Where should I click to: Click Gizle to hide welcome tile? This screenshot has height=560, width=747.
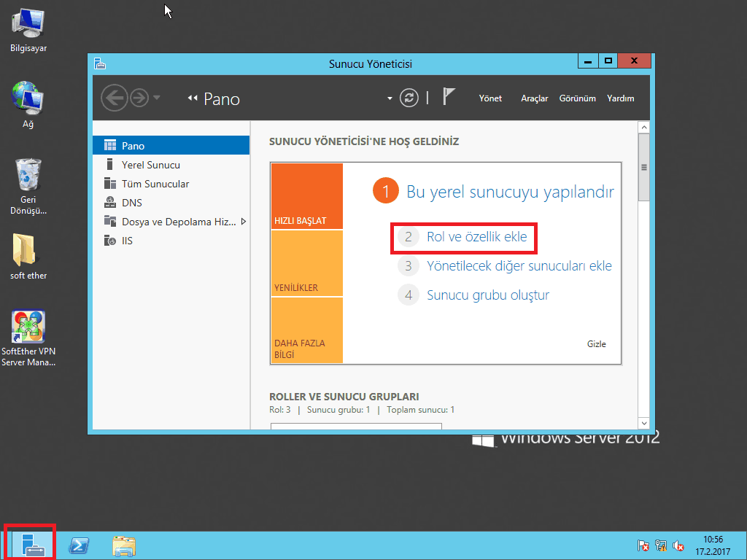(596, 344)
